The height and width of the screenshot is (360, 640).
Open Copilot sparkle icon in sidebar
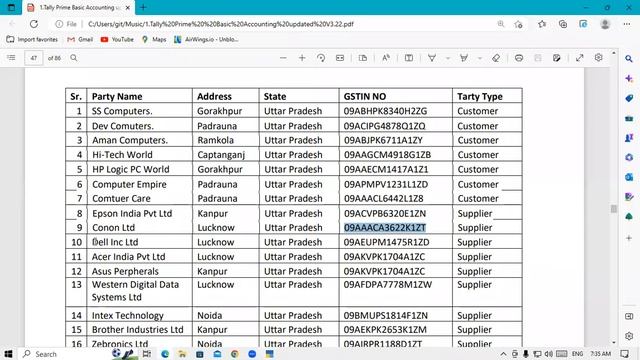point(629,78)
